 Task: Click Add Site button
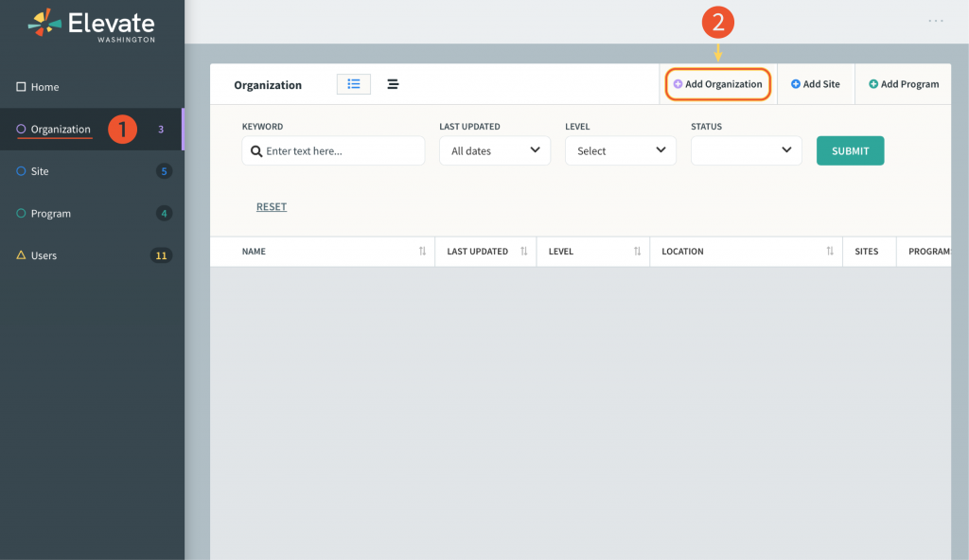[815, 84]
